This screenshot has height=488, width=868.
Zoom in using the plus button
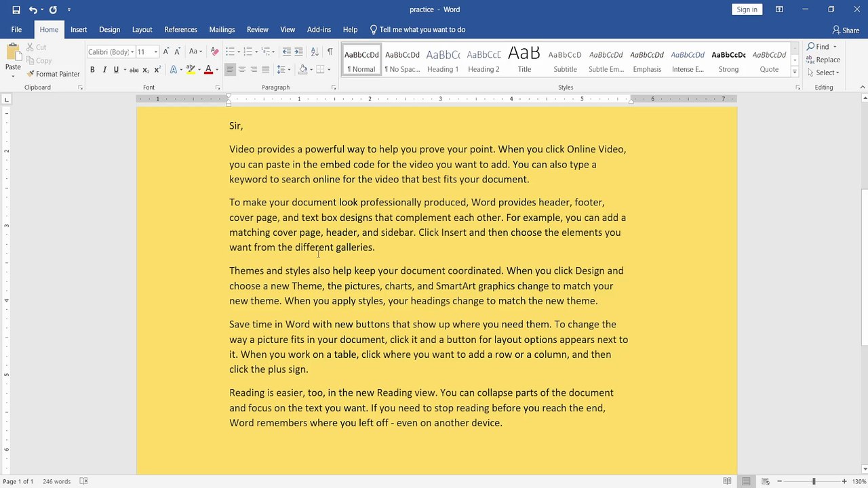coord(844,481)
